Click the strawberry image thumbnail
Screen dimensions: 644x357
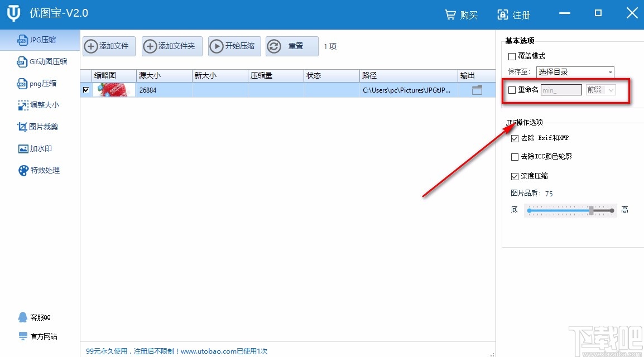113,90
